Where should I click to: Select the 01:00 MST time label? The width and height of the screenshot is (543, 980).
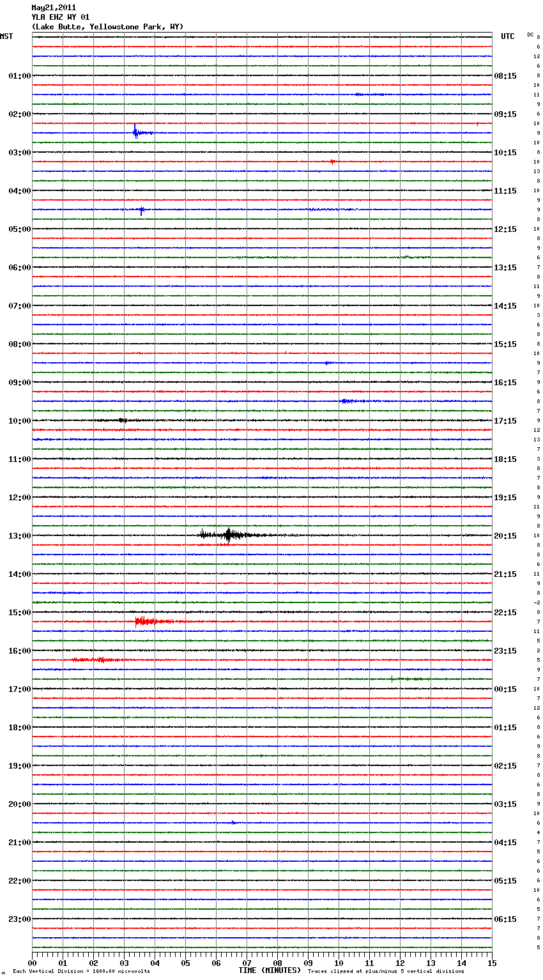point(20,76)
